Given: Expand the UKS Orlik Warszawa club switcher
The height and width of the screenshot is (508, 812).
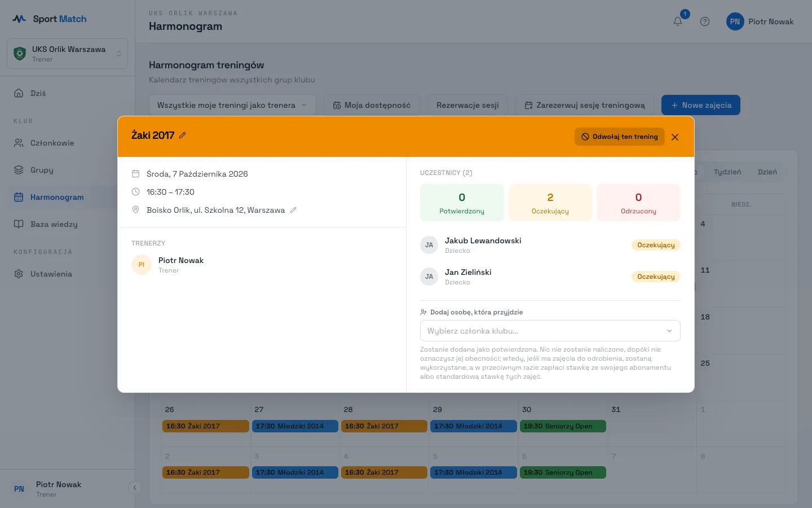Looking at the screenshot, I should pos(68,54).
